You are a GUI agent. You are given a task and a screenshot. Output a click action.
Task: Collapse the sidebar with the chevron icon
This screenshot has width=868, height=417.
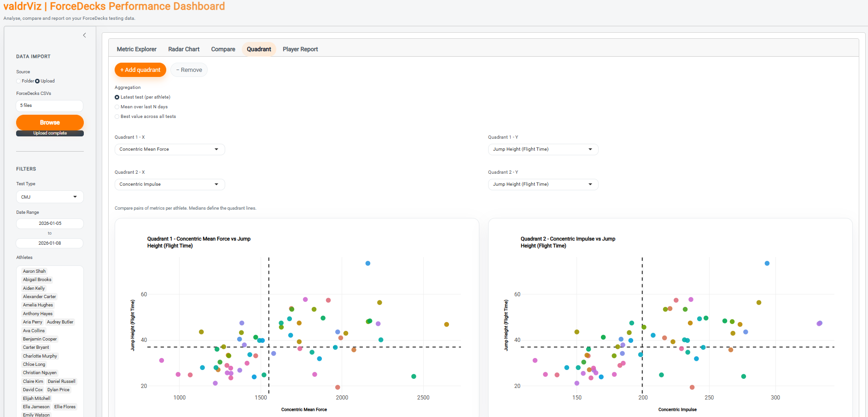[84, 35]
